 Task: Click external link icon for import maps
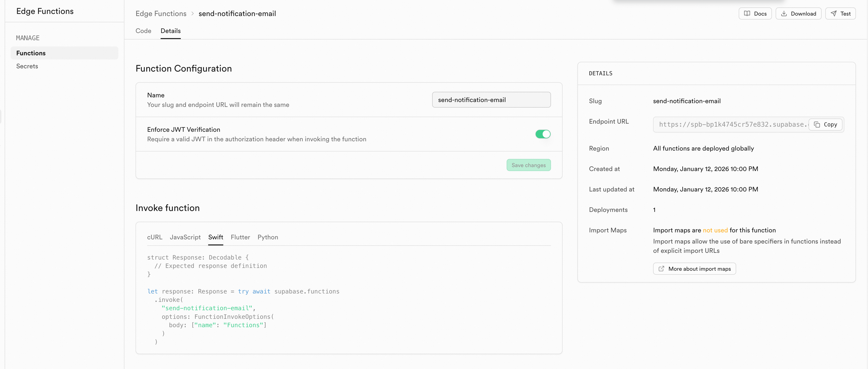(661, 268)
